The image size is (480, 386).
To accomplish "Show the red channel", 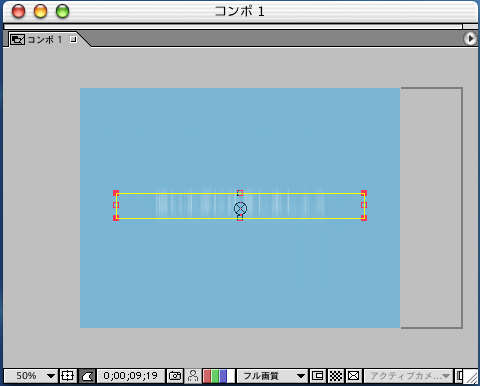I will pos(207,376).
